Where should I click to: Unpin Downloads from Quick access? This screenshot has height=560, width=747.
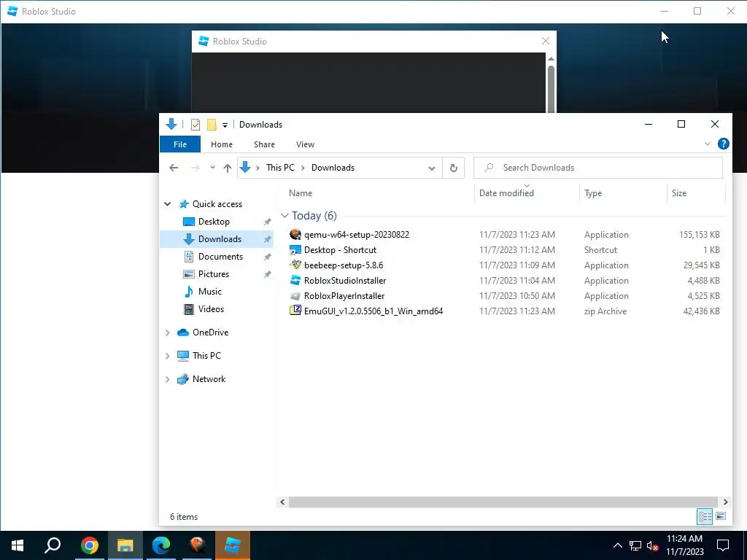[x=267, y=239]
